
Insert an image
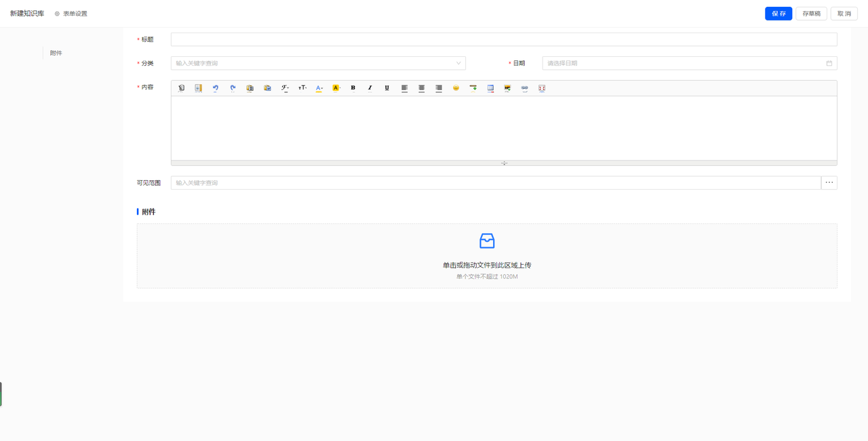click(x=507, y=88)
